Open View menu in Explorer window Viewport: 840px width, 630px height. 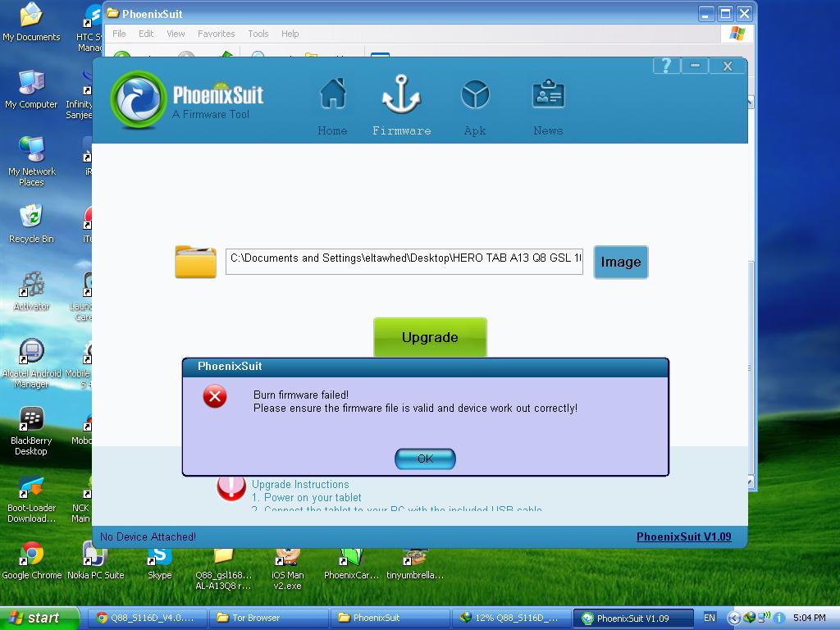point(176,34)
